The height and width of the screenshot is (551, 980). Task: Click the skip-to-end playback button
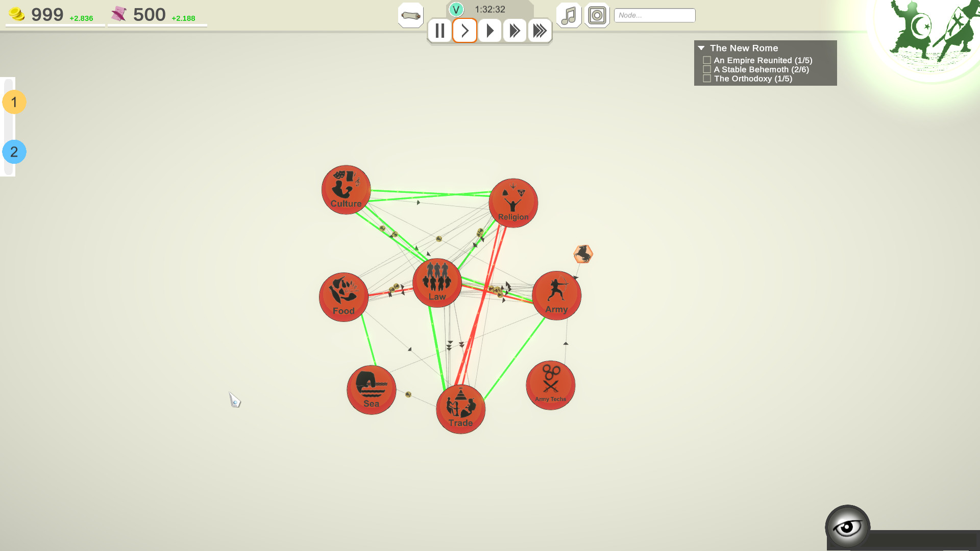539,30
